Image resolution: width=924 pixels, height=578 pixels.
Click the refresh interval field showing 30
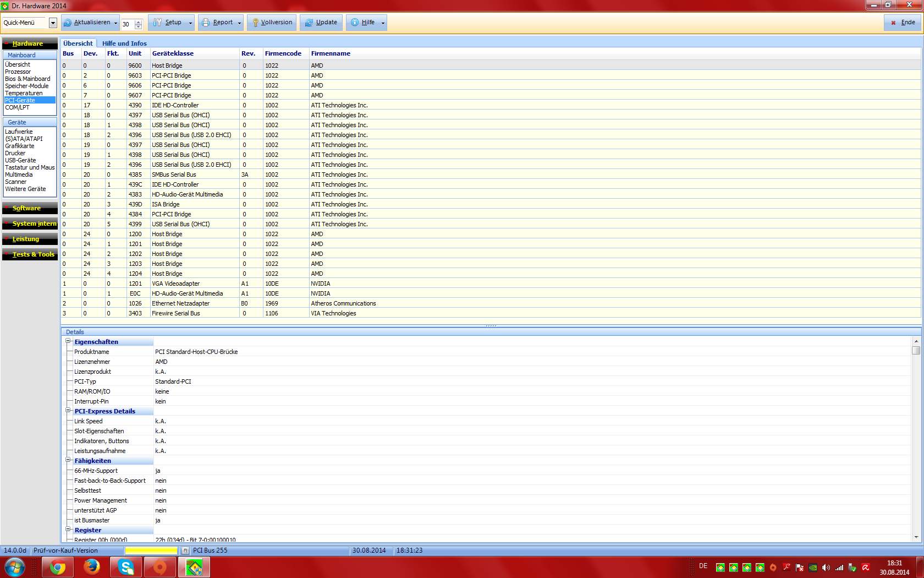128,24
